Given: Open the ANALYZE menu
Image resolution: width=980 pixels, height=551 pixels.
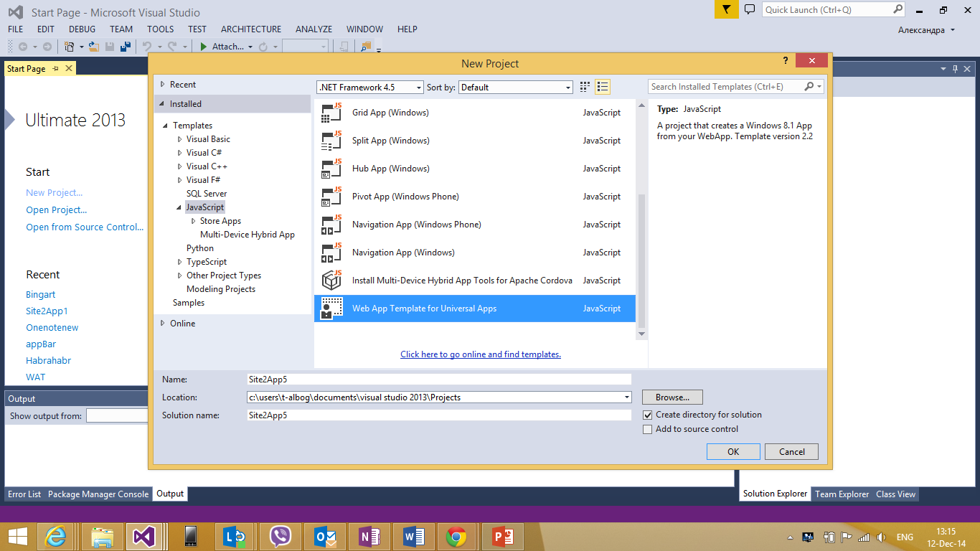Looking at the screenshot, I should click(x=314, y=29).
